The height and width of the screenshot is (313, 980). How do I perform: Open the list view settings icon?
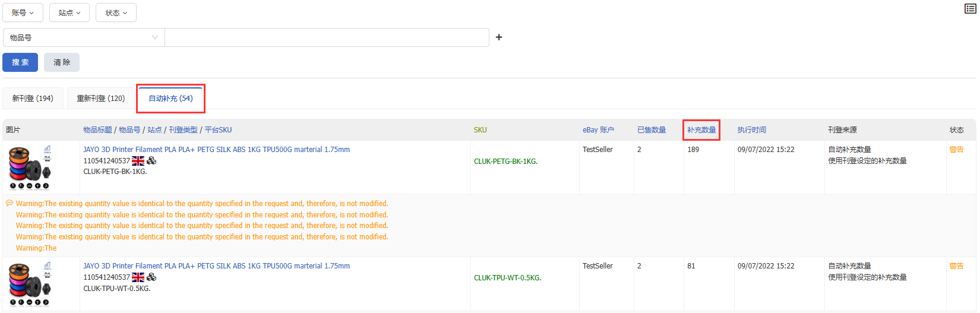coord(970,8)
